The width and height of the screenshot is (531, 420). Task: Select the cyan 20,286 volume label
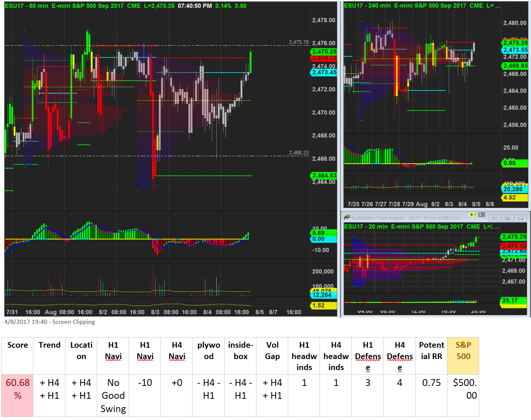pos(515,189)
